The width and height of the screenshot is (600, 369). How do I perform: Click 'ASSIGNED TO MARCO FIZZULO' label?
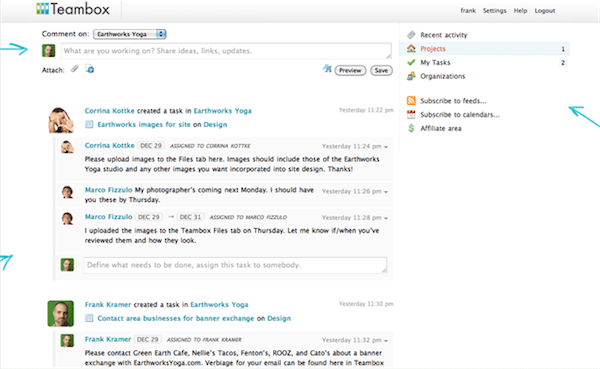248,217
